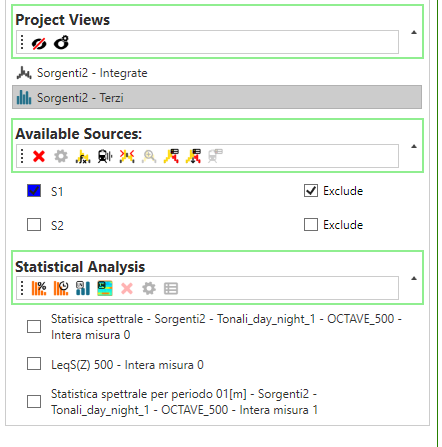The image size is (442, 447).
Task: Uncheck Exclude for source S1
Action: [x=311, y=191]
